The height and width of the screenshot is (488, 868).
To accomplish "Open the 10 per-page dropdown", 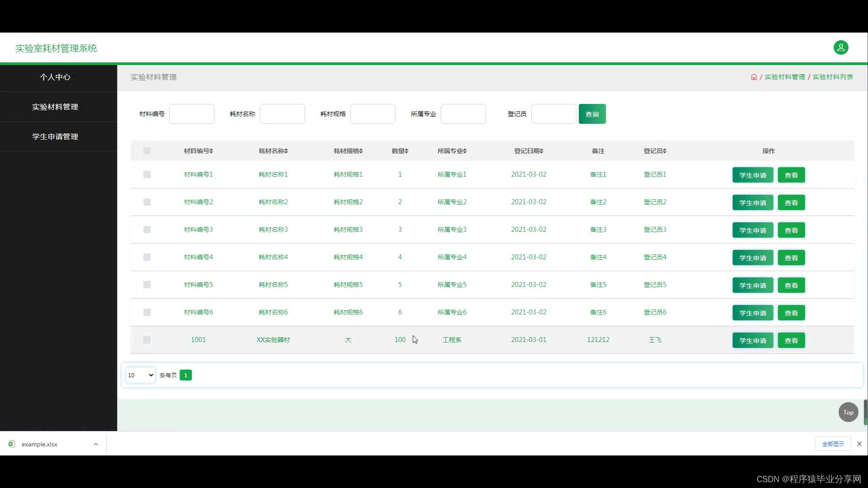I will click(x=141, y=375).
